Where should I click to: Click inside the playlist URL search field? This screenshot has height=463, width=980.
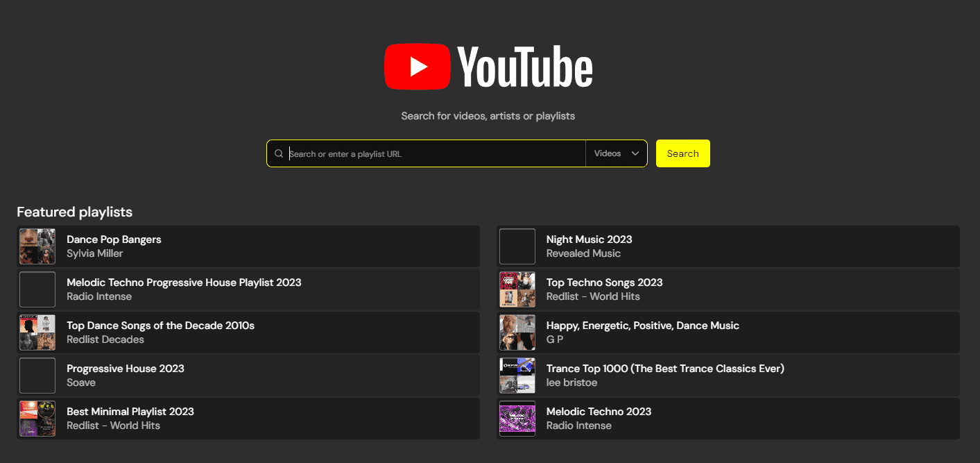(426, 153)
